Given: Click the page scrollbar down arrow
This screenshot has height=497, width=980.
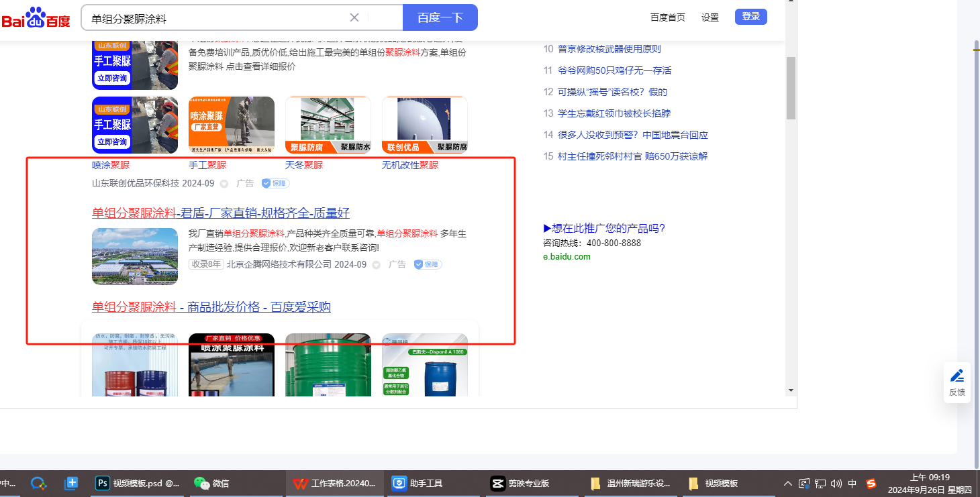Looking at the screenshot, I should [791, 390].
